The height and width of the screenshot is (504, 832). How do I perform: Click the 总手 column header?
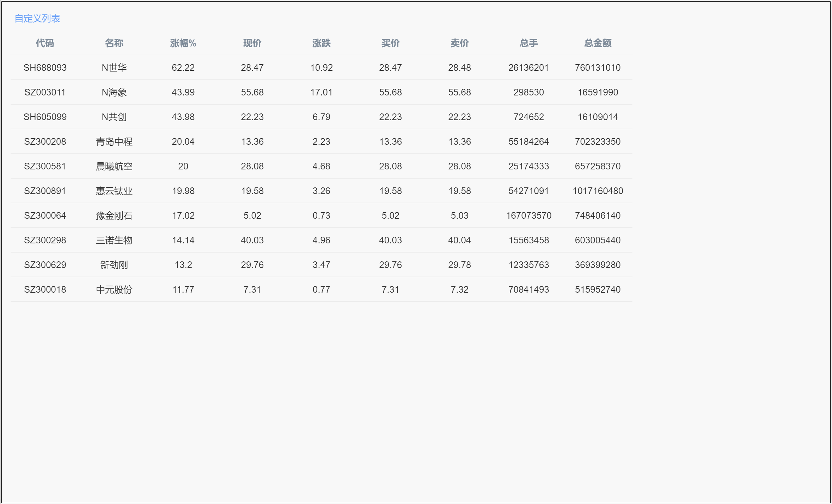[x=528, y=43]
